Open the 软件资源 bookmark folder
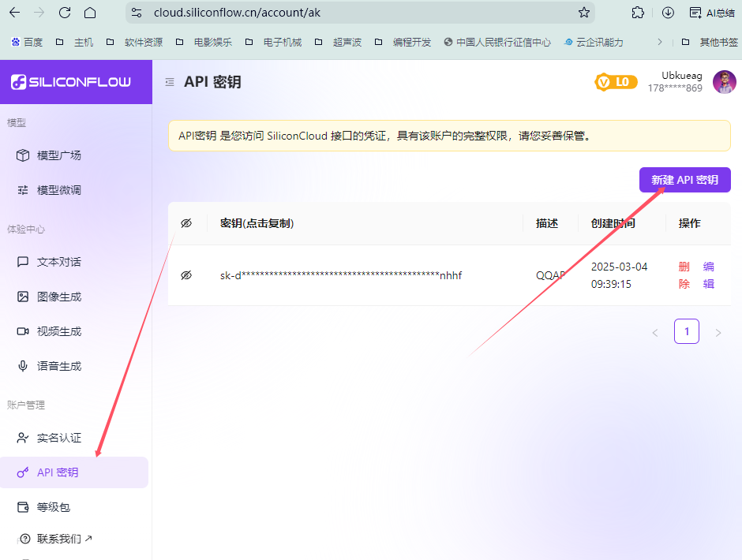This screenshot has width=742, height=560. (x=134, y=42)
